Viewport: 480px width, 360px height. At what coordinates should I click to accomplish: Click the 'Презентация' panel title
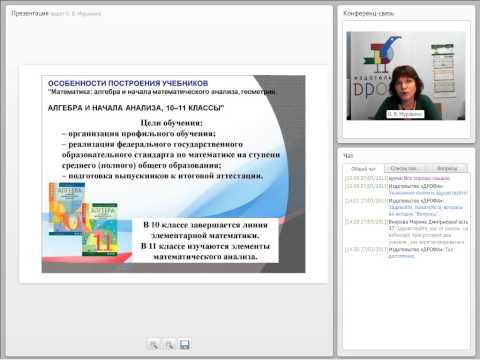[x=30, y=14]
